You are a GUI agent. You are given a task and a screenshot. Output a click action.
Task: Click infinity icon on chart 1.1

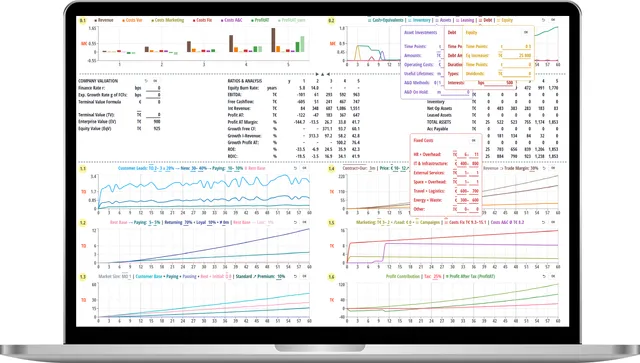pyautogui.click(x=304, y=168)
